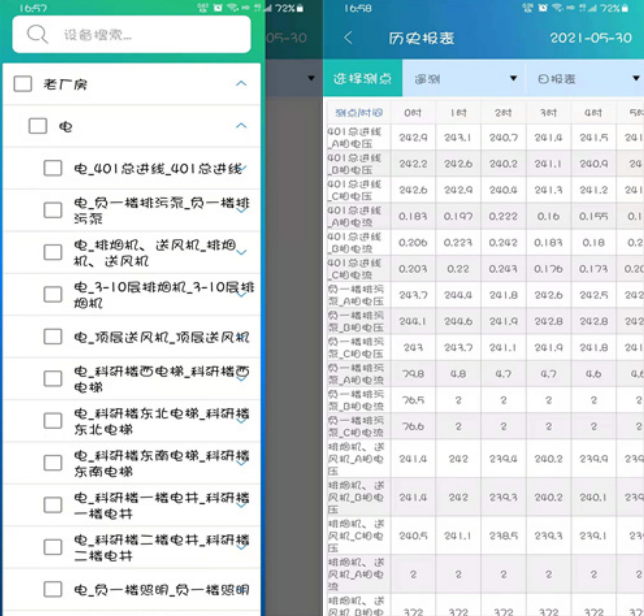Expand the 电_排烟机、送风机 item chevron
Screen dimensions: 644x616
pos(242,253)
